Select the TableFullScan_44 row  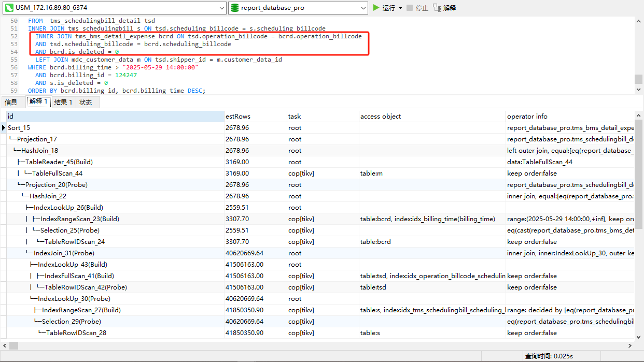click(57, 173)
